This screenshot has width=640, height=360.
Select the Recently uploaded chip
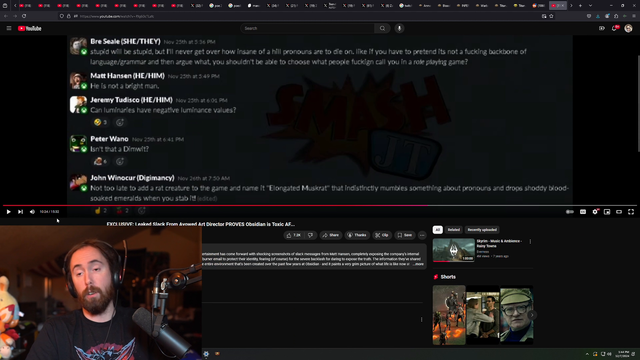point(482,230)
